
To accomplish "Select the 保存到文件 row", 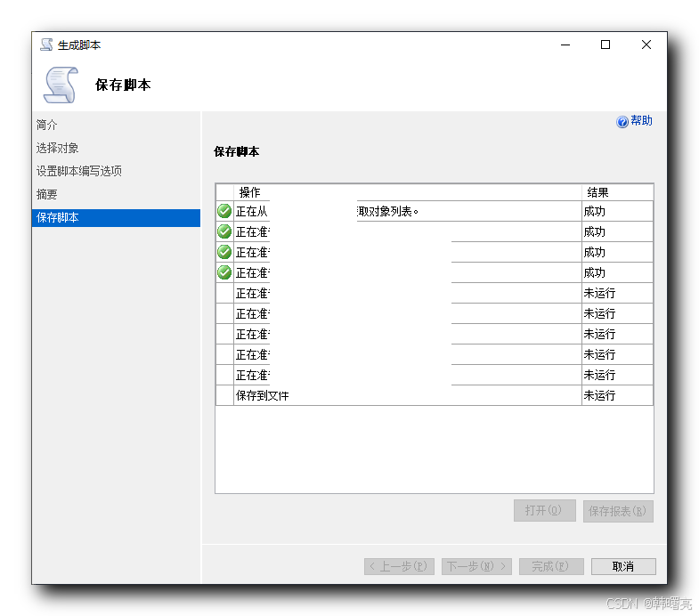I will [x=435, y=395].
